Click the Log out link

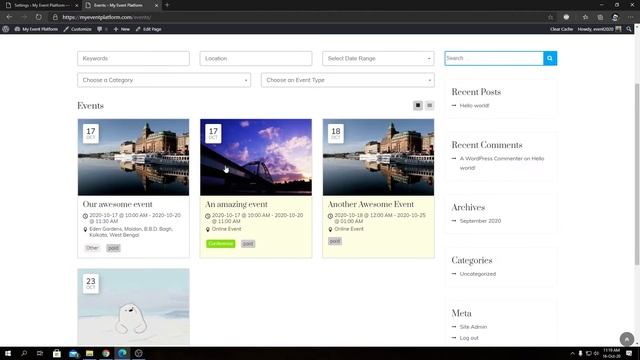469,338
